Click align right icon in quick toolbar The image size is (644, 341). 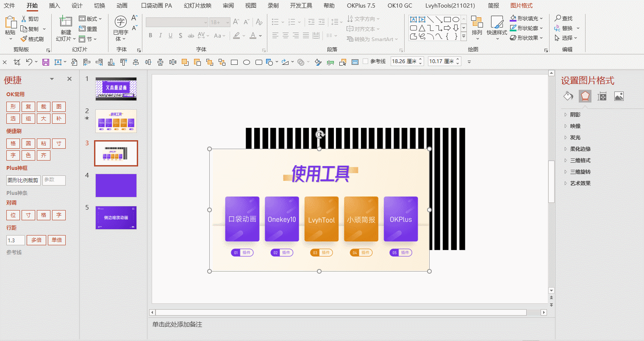pyautogui.click(x=99, y=62)
